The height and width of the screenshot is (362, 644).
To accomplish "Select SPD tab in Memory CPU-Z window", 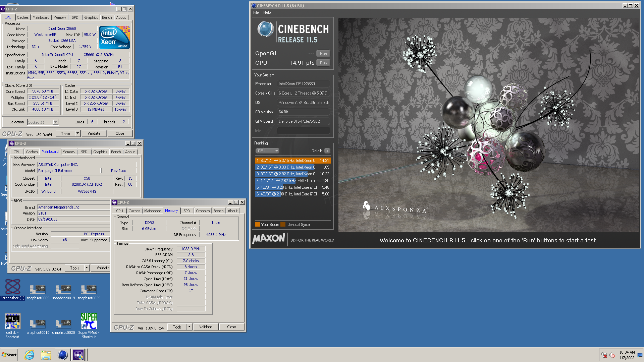I will point(187,211).
